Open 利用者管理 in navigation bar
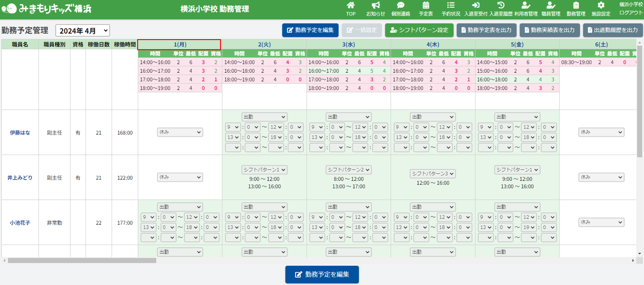Image resolution: width=644 pixels, height=285 pixels. pos(526,9)
